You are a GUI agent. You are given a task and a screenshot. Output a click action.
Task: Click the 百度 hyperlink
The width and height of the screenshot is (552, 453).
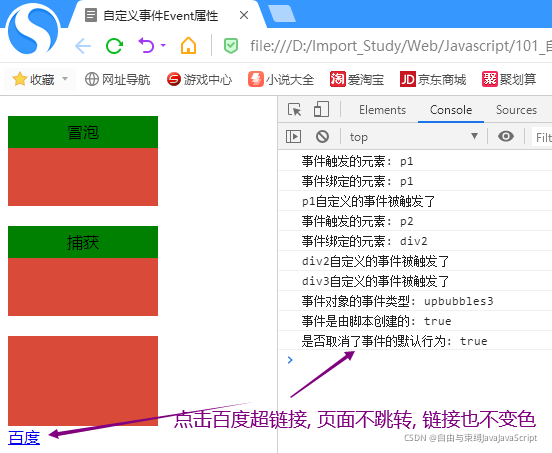coord(24,438)
